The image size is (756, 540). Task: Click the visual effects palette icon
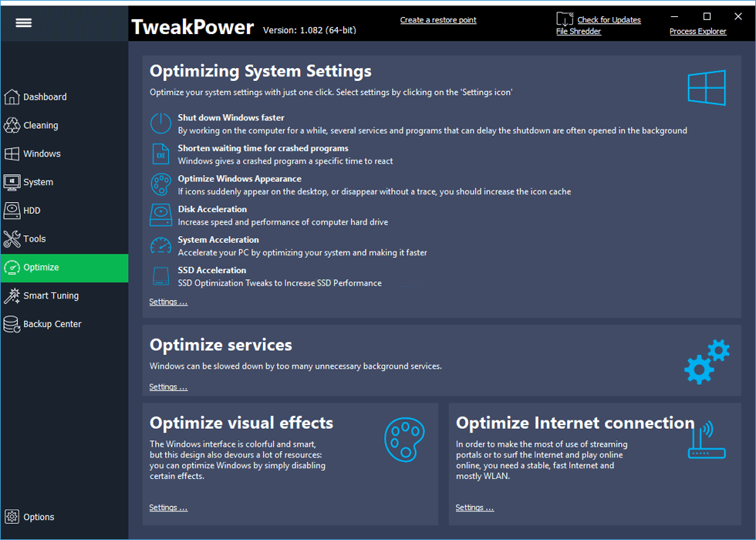pyautogui.click(x=404, y=440)
